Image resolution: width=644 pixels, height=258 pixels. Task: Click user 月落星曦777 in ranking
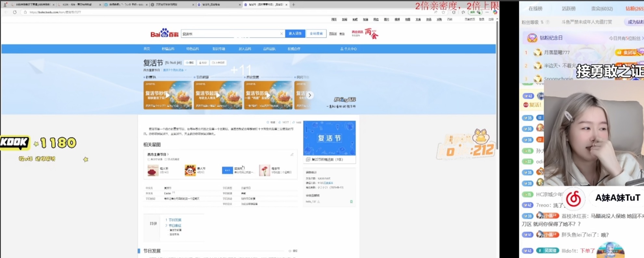click(557, 52)
